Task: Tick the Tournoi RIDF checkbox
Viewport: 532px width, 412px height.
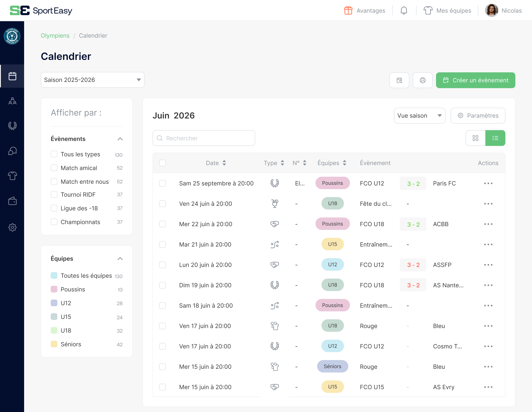Action: tap(54, 194)
